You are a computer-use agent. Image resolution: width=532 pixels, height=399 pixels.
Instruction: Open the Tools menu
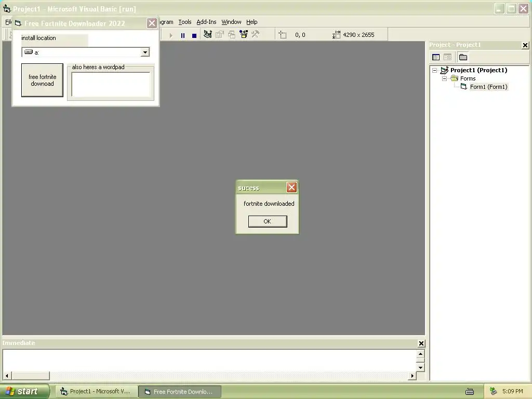coord(185,22)
